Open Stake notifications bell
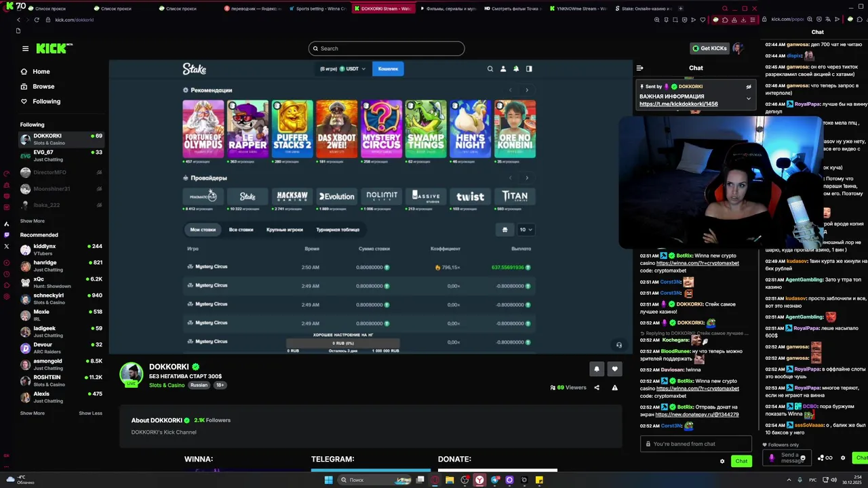The height and width of the screenshot is (488, 868). [516, 68]
